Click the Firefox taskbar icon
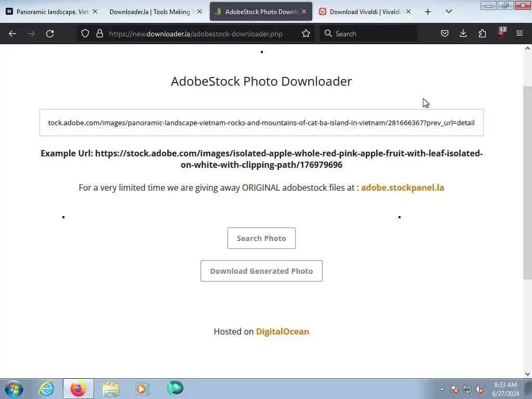 click(78, 389)
